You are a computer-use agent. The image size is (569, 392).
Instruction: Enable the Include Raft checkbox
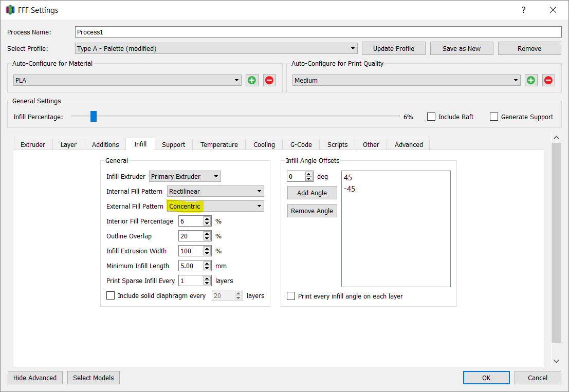(431, 117)
